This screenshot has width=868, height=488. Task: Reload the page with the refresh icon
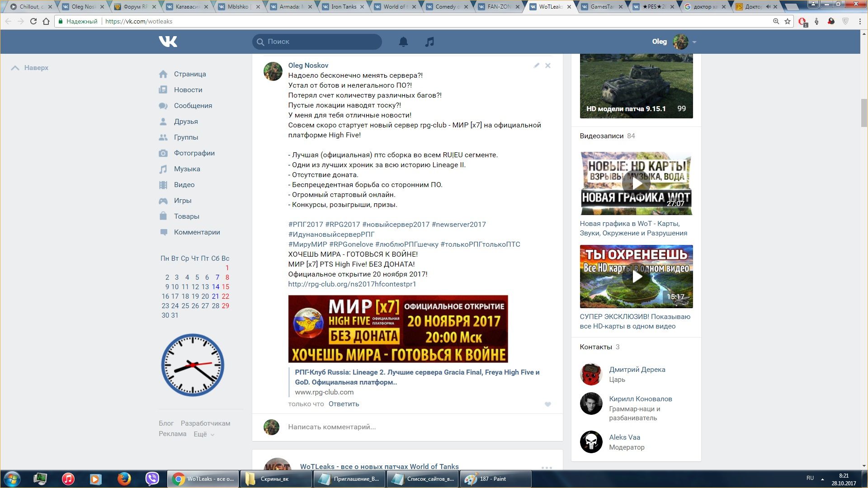33,21
